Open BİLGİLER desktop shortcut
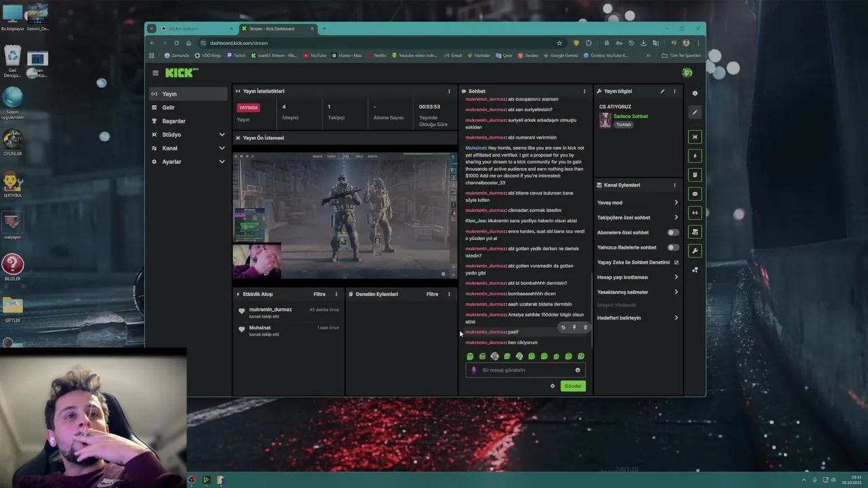This screenshot has width=868, height=488. (x=12, y=267)
